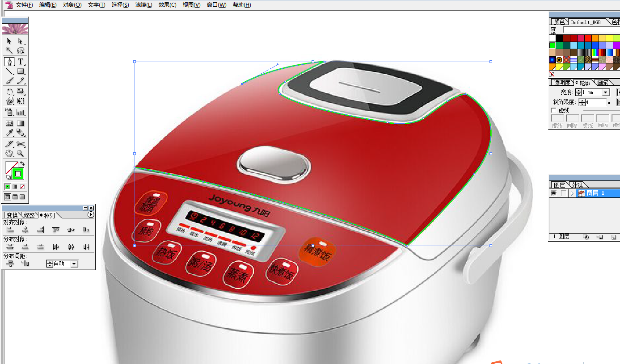Viewport: 620px width, 364px height.
Task: Pick the Rectangle tool
Action: tap(21, 71)
